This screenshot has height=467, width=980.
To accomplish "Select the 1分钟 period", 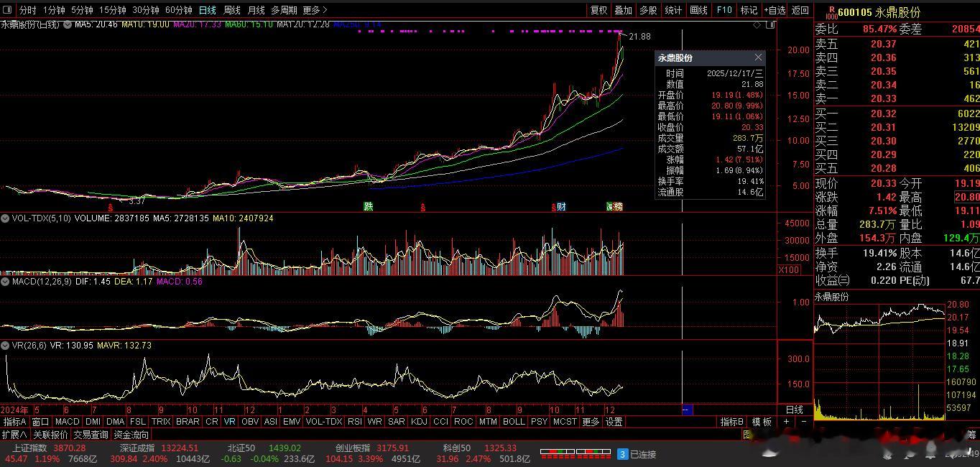I will pos(54,10).
